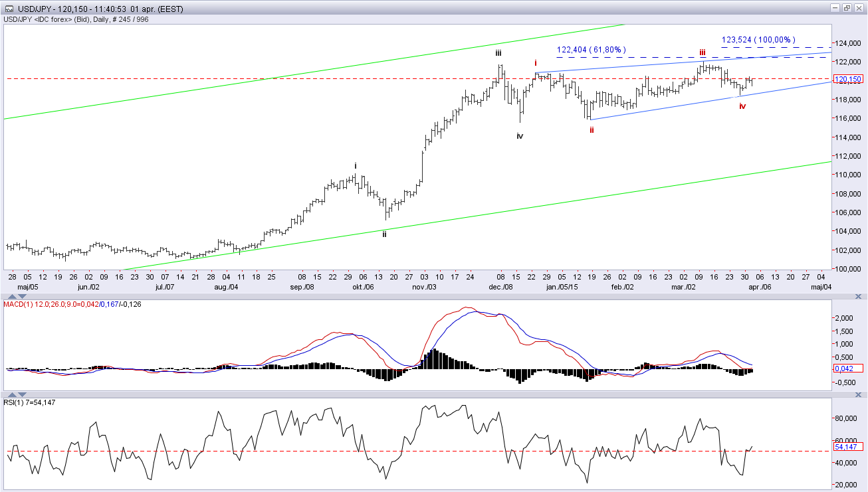The height and width of the screenshot is (492, 868).
Task: Click the RSI(1) 7=54,147 legend text
Action: pos(33,402)
